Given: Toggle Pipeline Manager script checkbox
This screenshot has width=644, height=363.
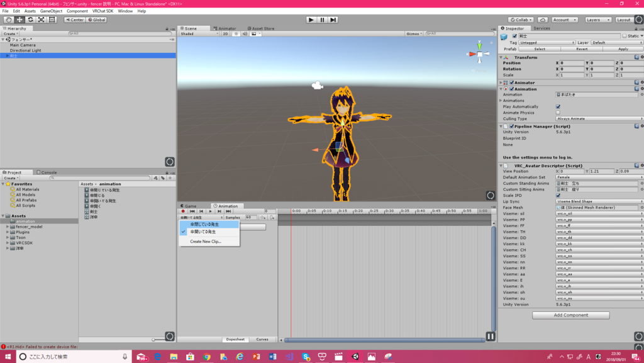Looking at the screenshot, I should [512, 126].
